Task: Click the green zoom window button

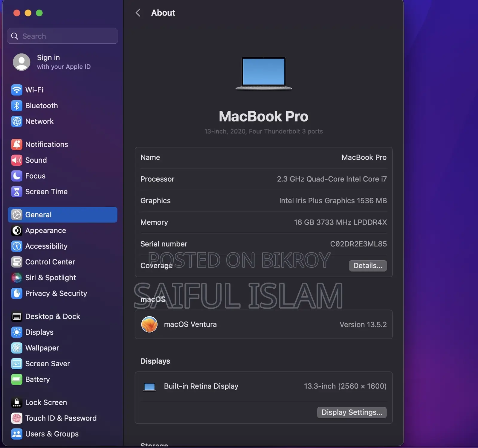Action: pyautogui.click(x=39, y=13)
